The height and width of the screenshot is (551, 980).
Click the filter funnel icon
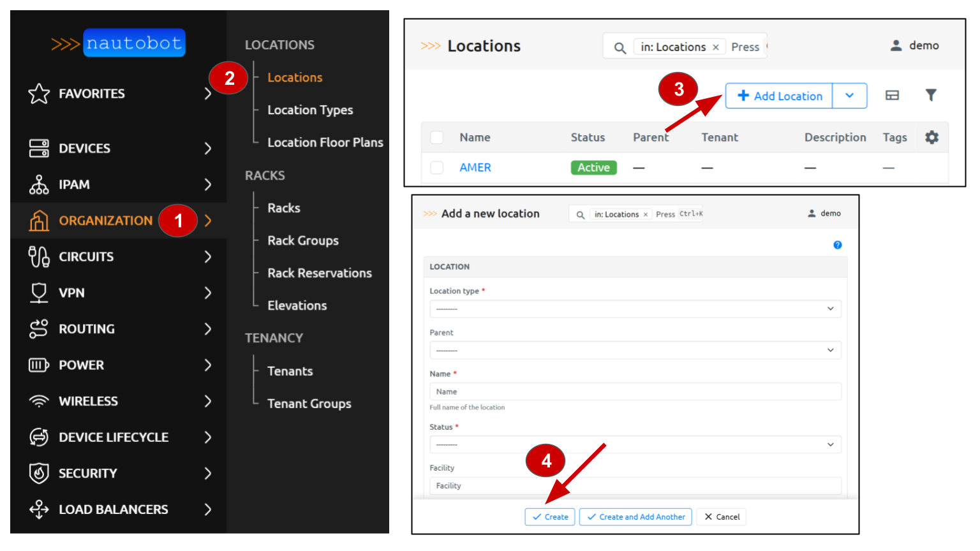pos(931,96)
